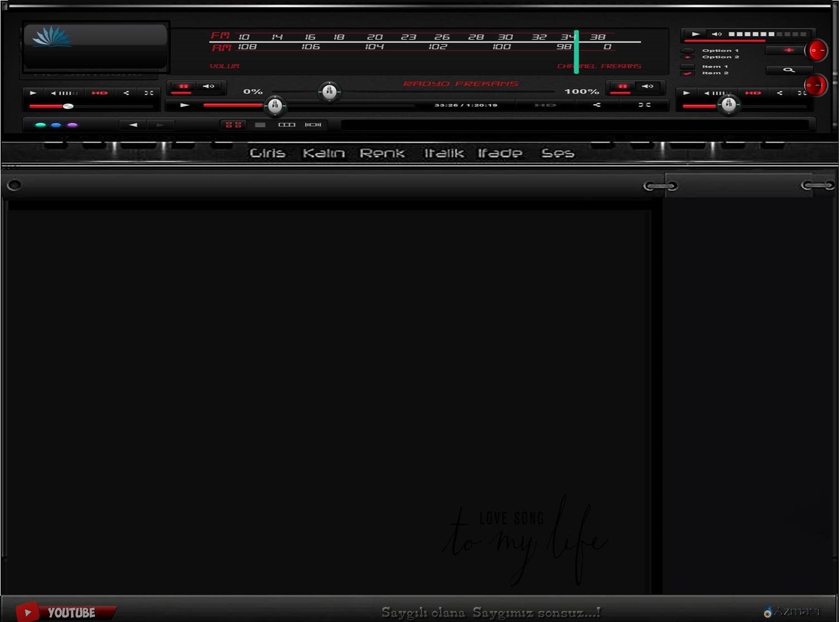840x622 pixels.
Task: Open the YouTube logo in the bottom bar
Action: coord(64,612)
